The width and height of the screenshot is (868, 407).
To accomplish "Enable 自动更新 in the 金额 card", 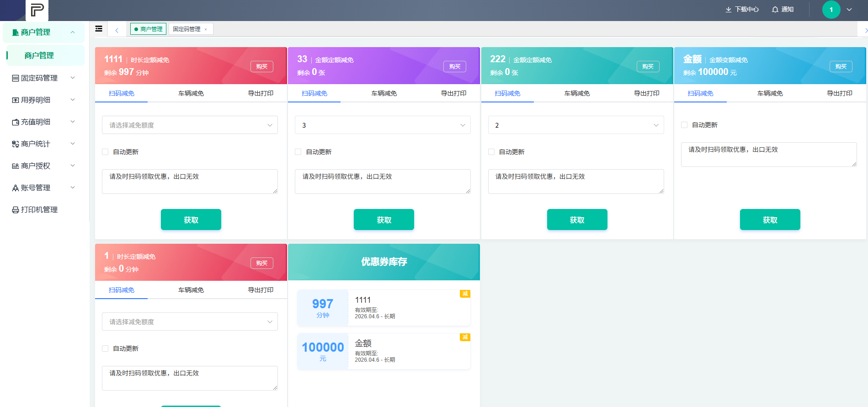I will pyautogui.click(x=684, y=125).
